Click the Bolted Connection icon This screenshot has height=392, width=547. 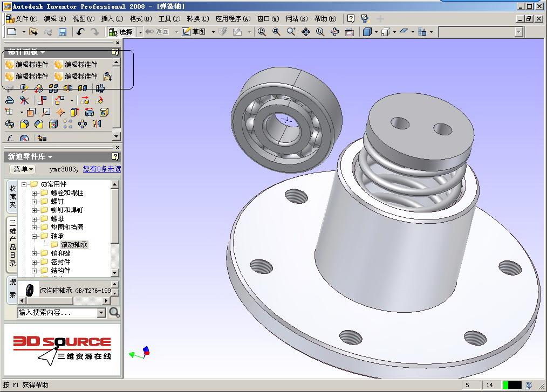point(100,88)
